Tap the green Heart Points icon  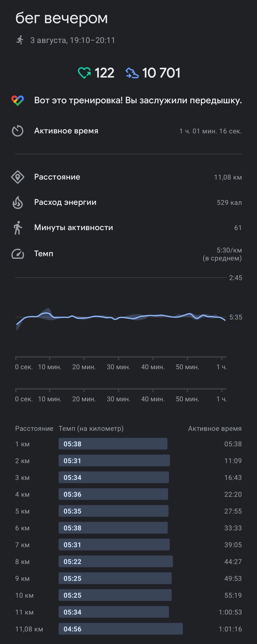point(84,73)
